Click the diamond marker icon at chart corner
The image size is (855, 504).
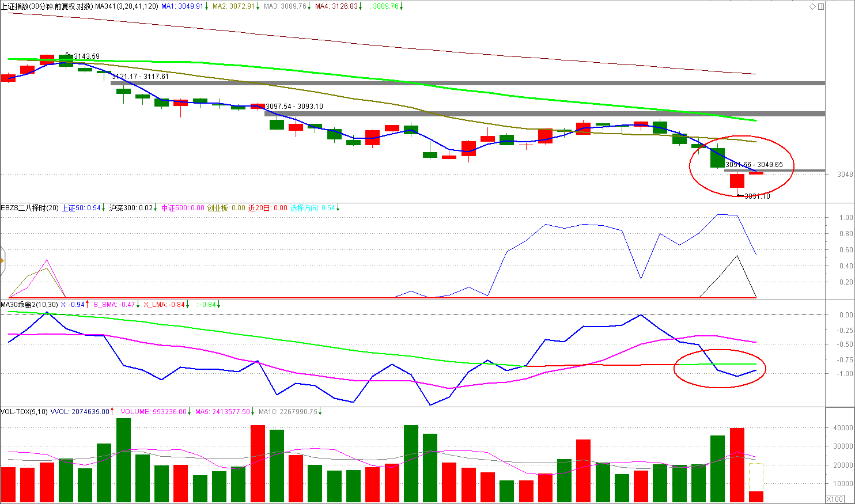813,6
